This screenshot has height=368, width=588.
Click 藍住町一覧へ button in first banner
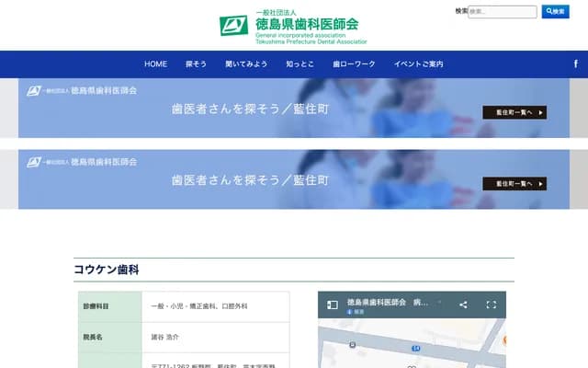click(514, 112)
